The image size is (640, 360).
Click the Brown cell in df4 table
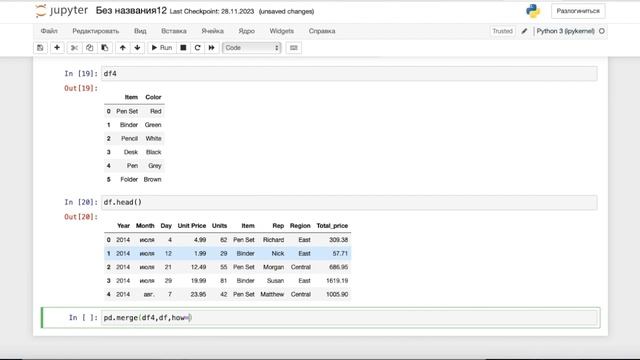[x=152, y=180]
